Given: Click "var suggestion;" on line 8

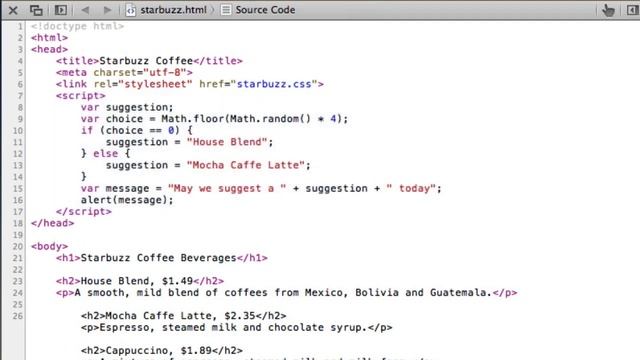Looking at the screenshot, I should click(127, 107).
